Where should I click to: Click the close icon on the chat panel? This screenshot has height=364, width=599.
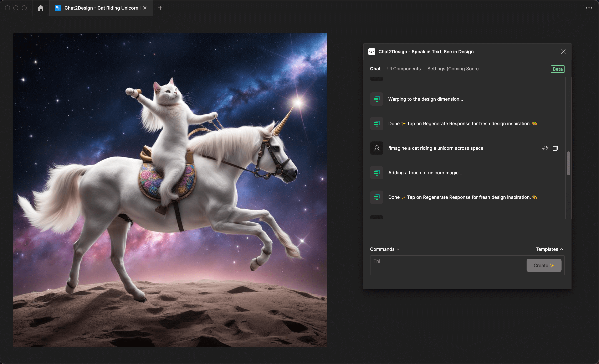tap(563, 51)
